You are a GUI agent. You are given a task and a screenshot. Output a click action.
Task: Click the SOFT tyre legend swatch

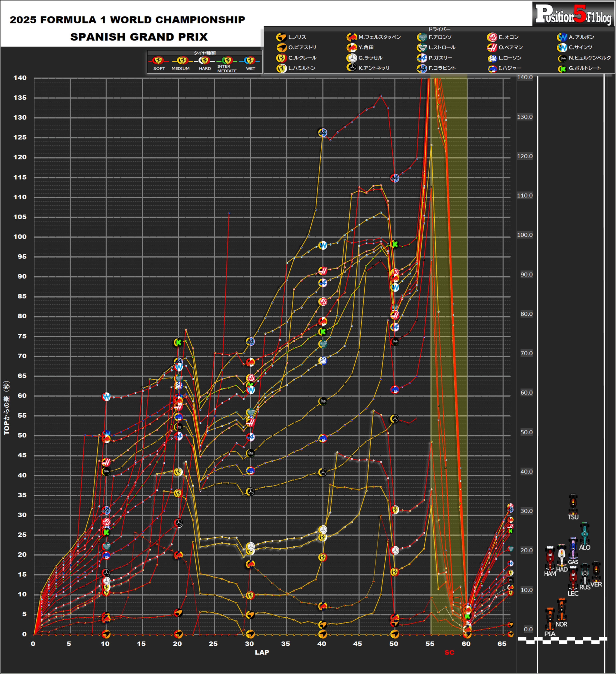pyautogui.click(x=158, y=61)
